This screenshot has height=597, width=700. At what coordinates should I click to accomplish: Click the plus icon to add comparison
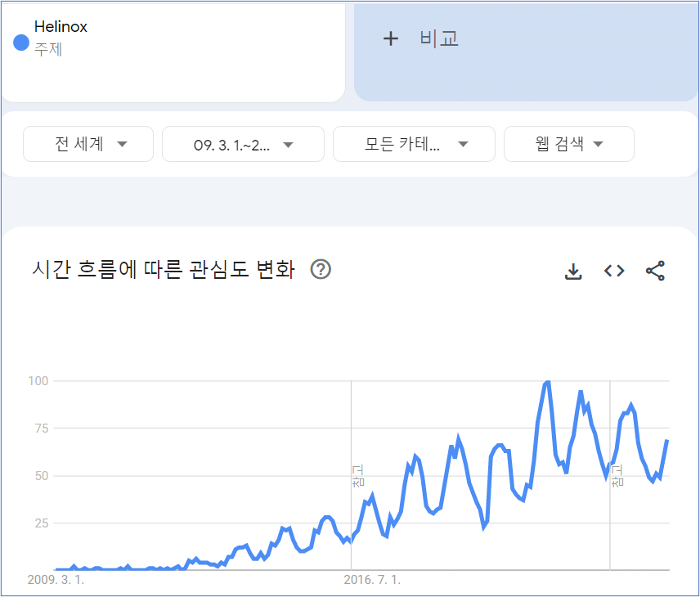click(x=391, y=39)
